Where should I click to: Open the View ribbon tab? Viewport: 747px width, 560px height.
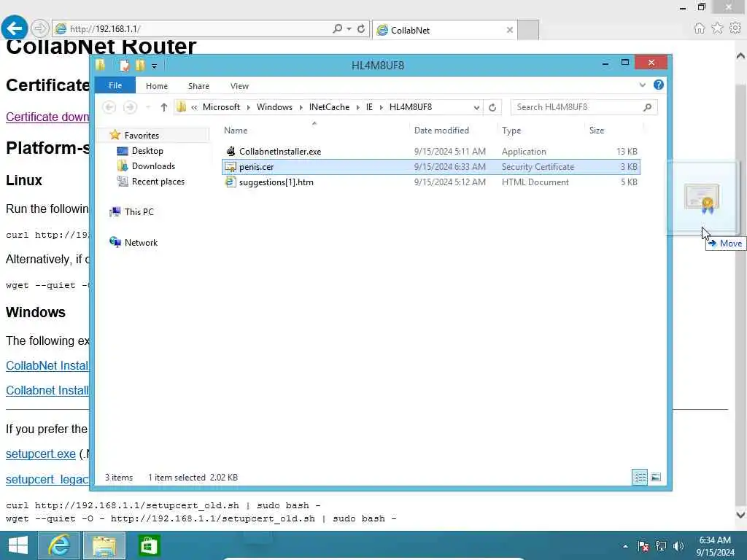239,86
